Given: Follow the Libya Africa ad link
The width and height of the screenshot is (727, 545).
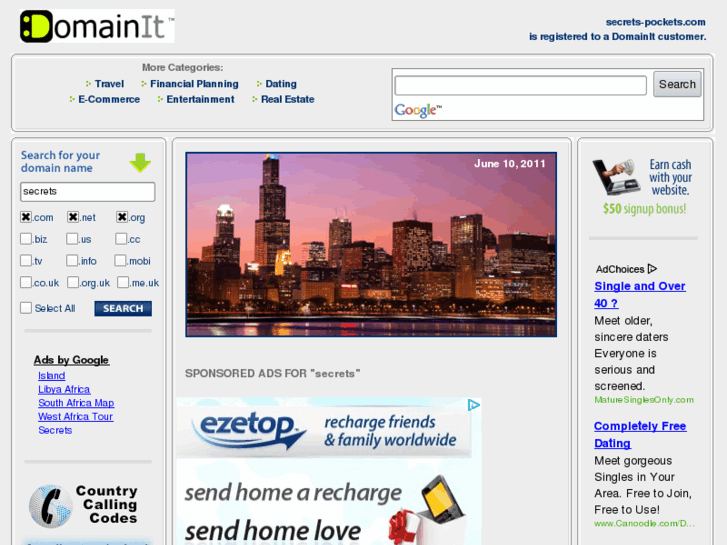Looking at the screenshot, I should tap(64, 389).
